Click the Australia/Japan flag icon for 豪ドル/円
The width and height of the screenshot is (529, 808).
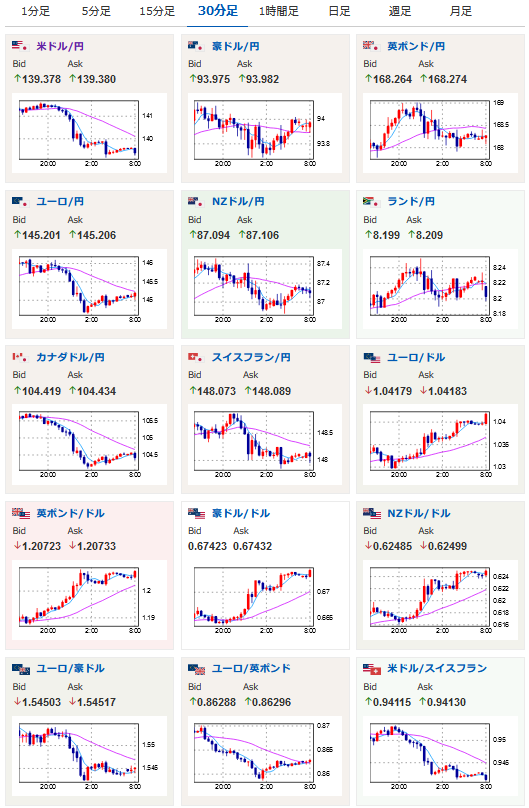196,46
